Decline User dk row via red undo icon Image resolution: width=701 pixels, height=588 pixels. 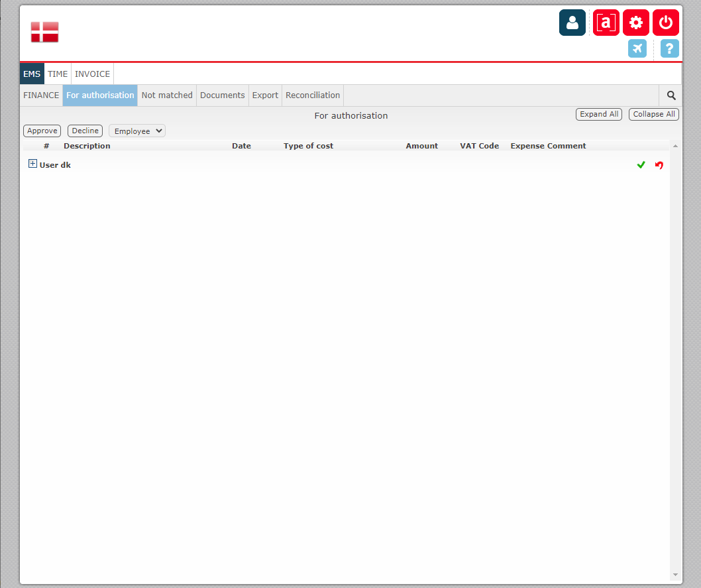click(659, 164)
